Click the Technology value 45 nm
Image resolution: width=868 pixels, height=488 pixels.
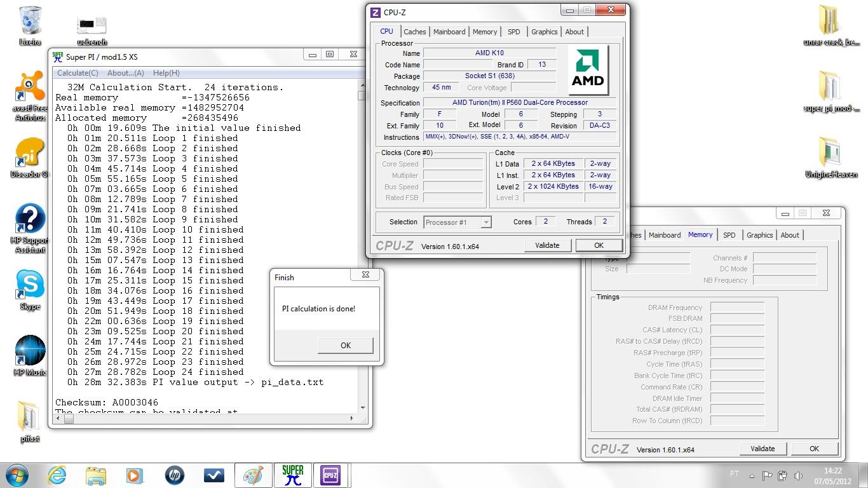(x=441, y=88)
